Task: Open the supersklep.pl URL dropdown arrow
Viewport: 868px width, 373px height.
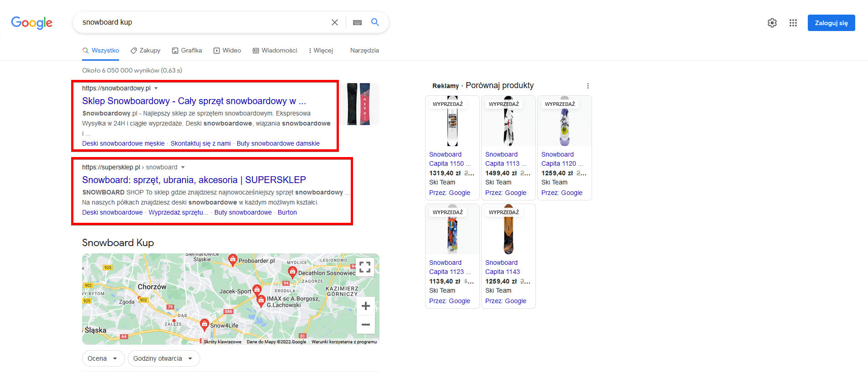Action: (x=183, y=167)
